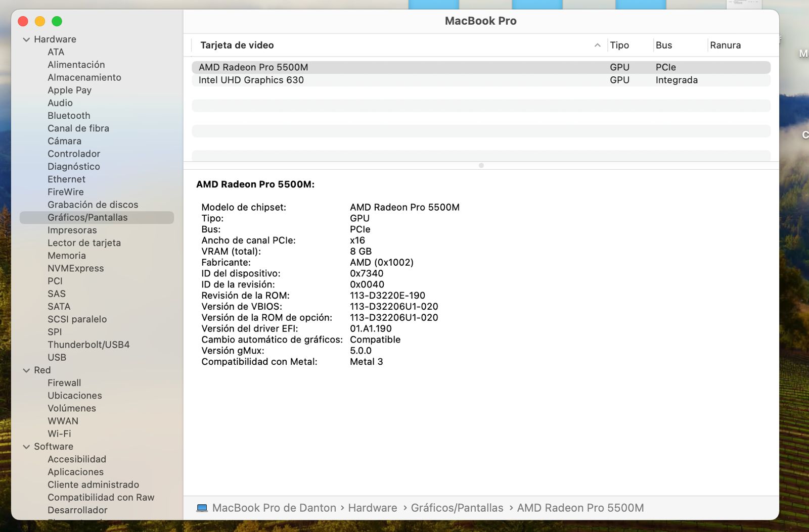Sort by the Tipo column header
This screenshot has height=532, width=809.
coord(619,45)
